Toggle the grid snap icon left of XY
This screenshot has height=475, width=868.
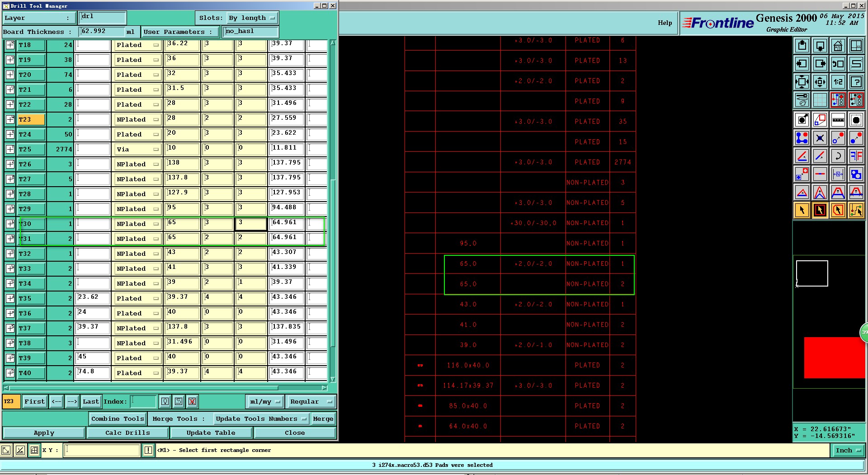(34, 450)
